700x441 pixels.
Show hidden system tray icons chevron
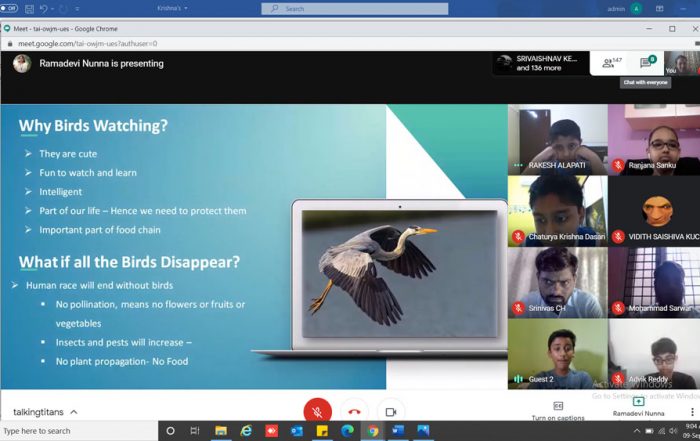point(637,431)
